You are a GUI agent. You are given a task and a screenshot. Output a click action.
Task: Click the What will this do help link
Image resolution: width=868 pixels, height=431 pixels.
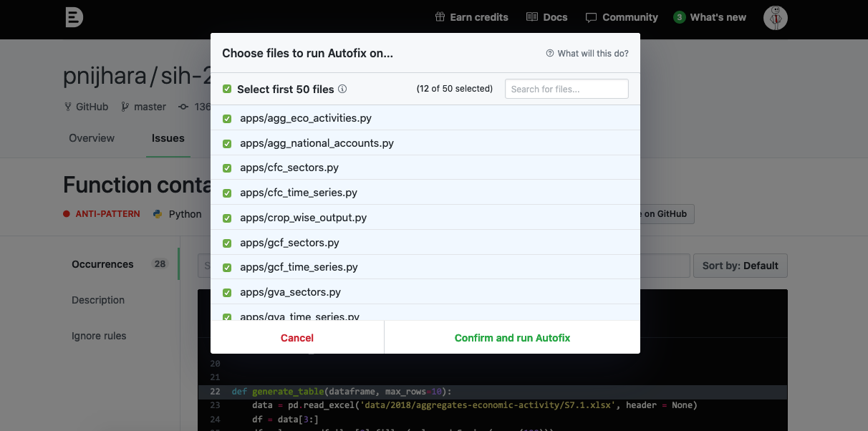point(587,54)
